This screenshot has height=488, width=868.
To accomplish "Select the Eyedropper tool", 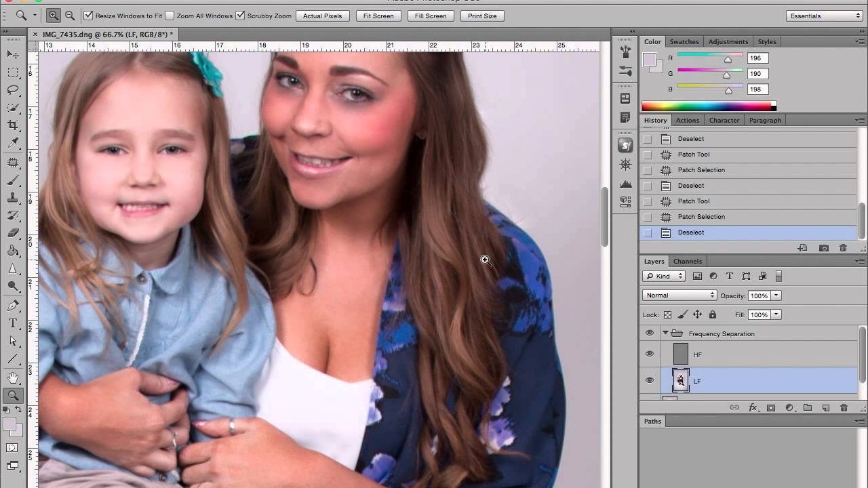I will 13,143.
